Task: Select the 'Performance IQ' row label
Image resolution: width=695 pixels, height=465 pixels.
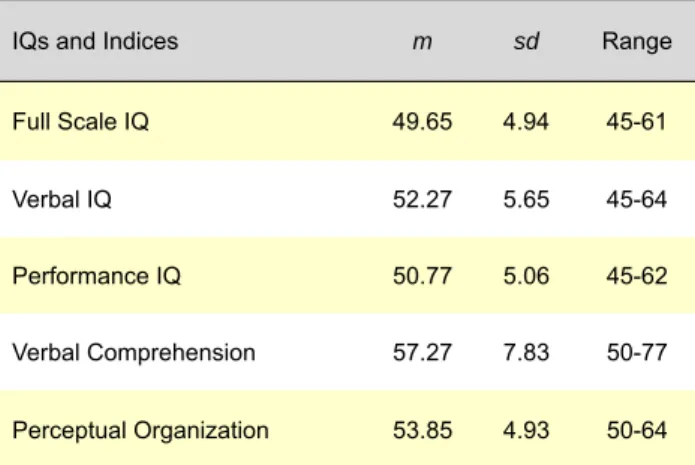Action: 97,276
